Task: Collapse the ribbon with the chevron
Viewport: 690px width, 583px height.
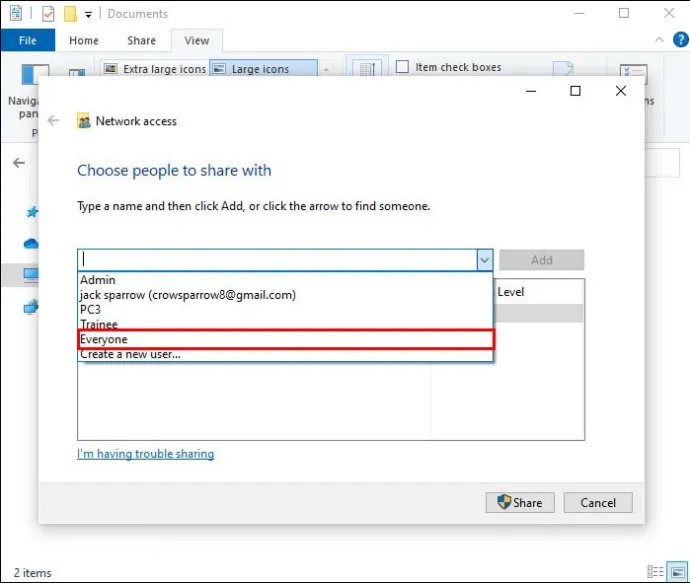Action: coord(659,40)
